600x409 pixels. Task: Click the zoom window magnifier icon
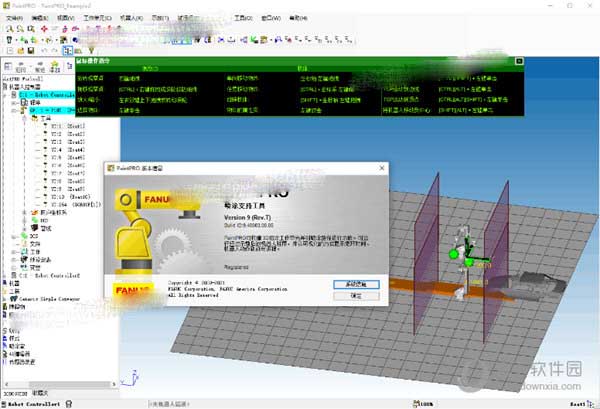coord(31,29)
